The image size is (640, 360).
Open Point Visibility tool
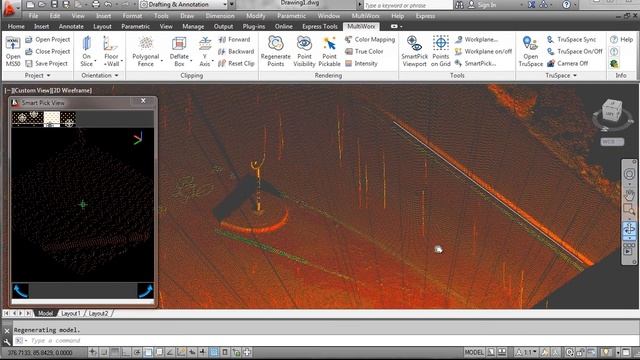pos(304,51)
